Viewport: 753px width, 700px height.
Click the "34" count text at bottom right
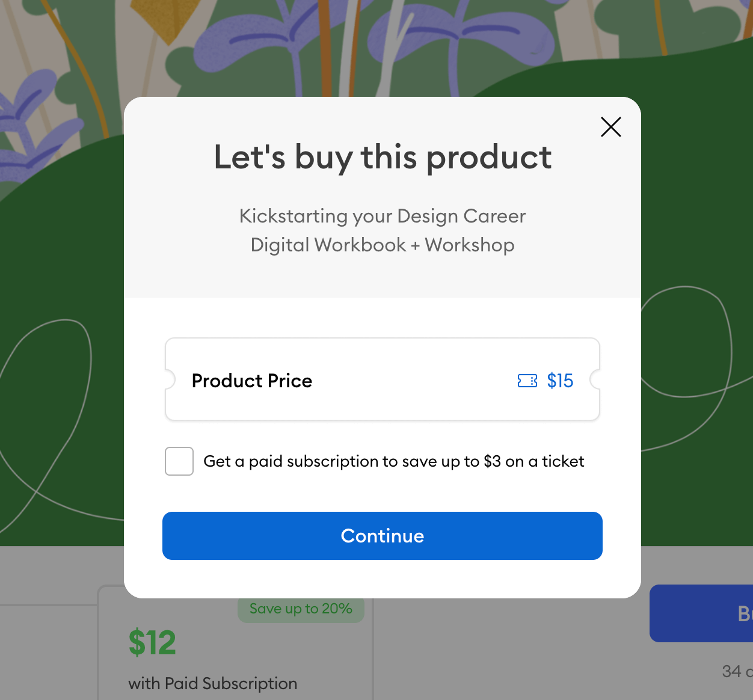[731, 671]
